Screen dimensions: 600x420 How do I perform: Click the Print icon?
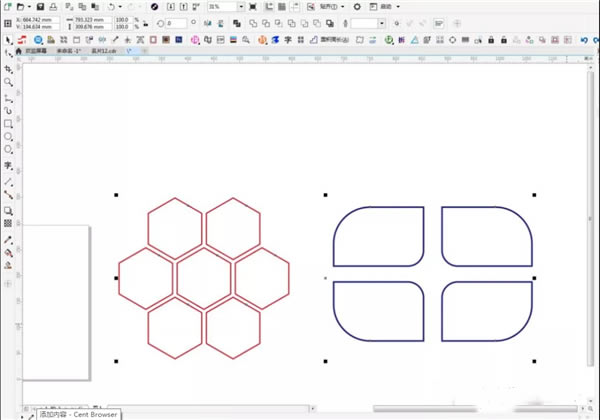coord(53,7)
